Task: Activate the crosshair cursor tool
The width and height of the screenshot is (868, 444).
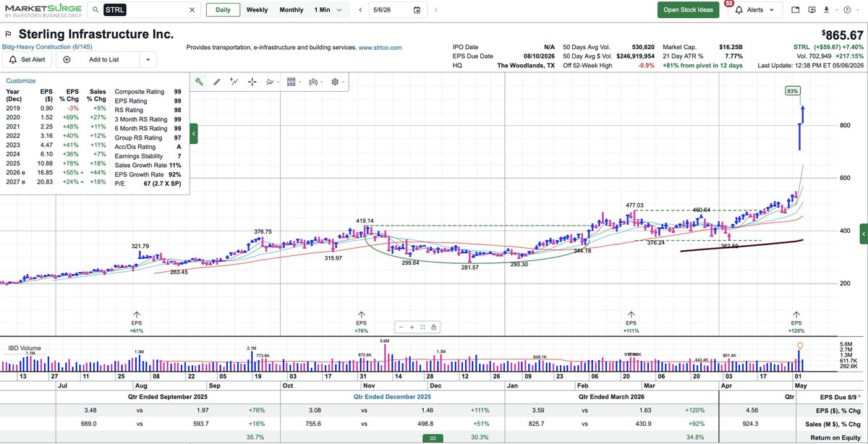Action: tap(252, 82)
